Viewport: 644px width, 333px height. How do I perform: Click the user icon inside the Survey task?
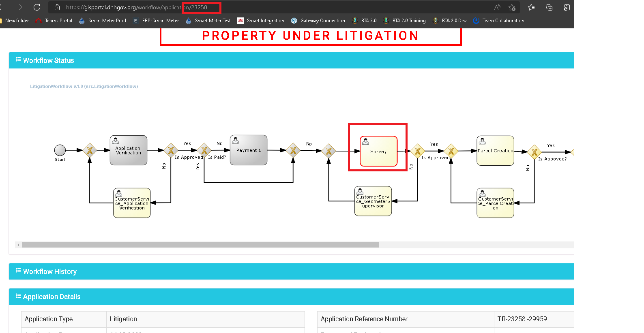pos(365,141)
